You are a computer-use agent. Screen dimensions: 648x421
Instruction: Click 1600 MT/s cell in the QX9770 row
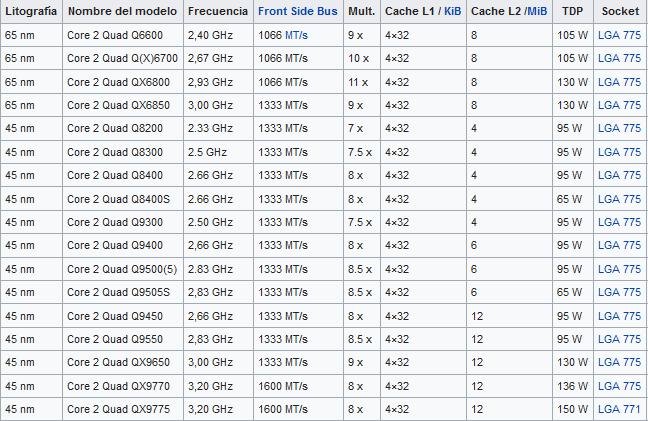(298, 386)
